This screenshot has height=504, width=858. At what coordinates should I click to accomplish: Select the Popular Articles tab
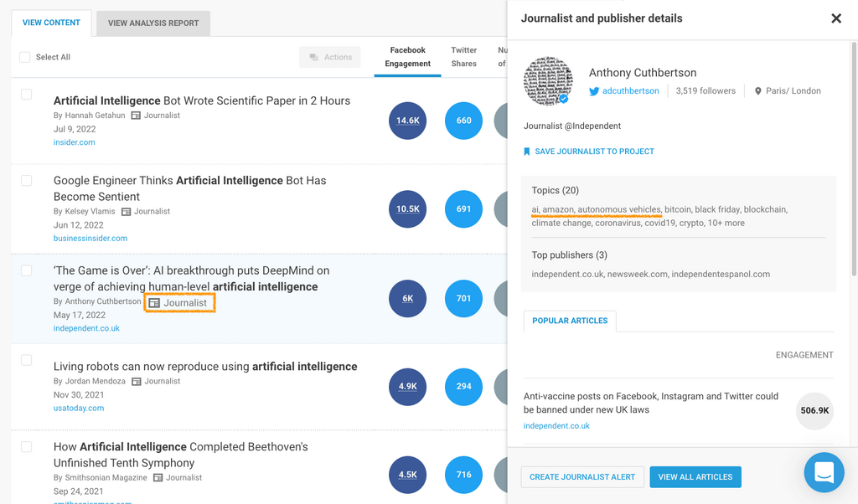(x=570, y=321)
